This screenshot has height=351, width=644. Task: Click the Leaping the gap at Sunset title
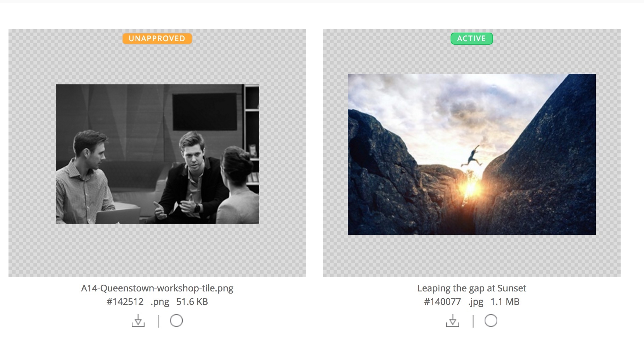[x=472, y=289]
